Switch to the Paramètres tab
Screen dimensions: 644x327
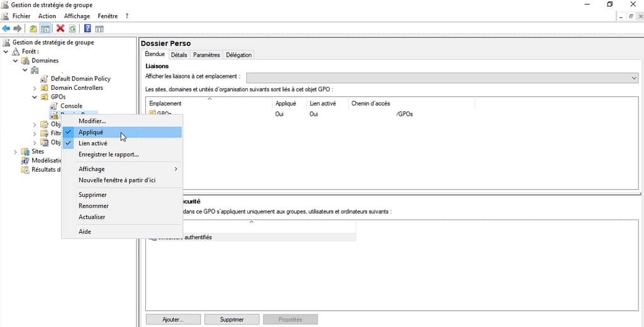206,55
